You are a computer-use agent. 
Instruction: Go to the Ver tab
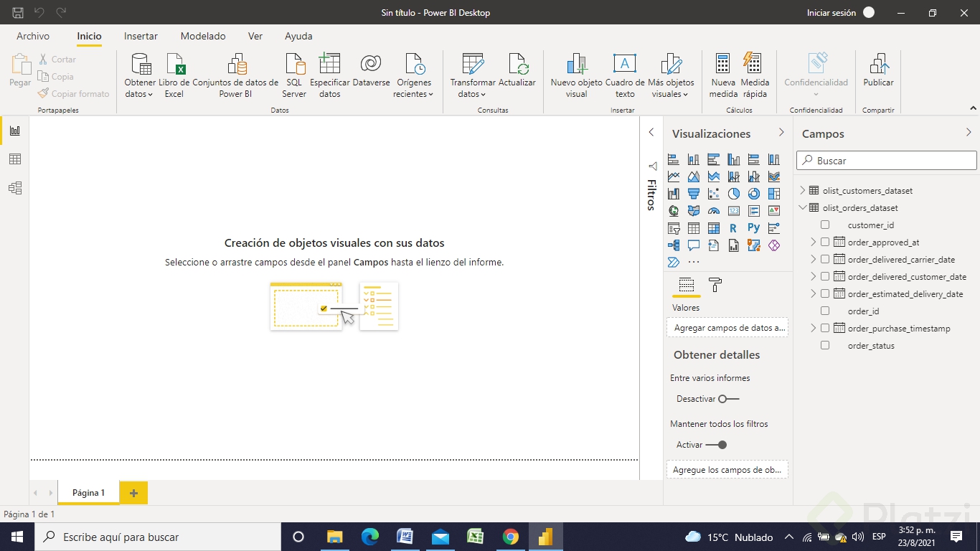(255, 36)
